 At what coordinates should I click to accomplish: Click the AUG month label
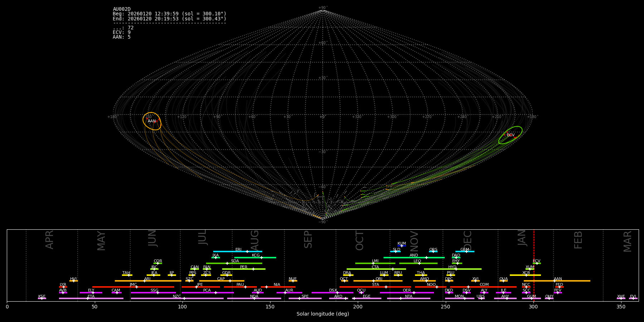[x=254, y=239]
